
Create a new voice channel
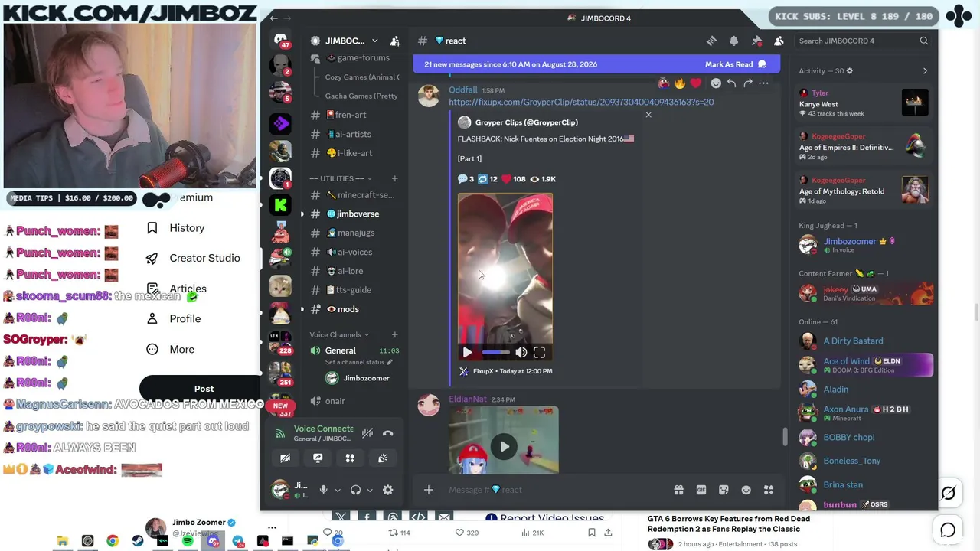[x=395, y=334]
